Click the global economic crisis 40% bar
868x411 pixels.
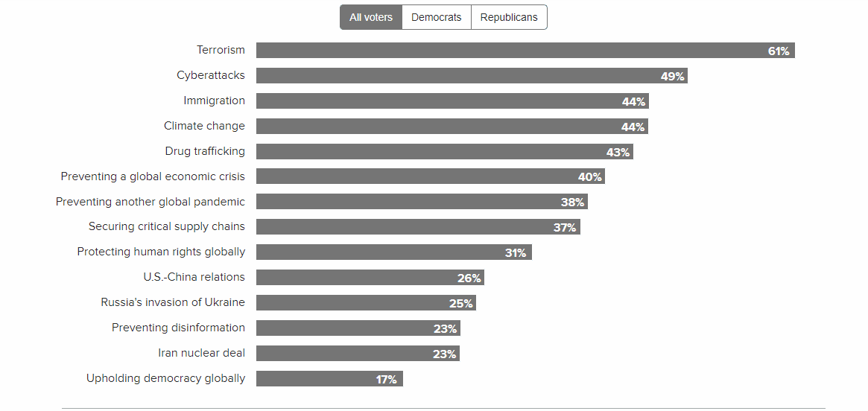pos(431,176)
